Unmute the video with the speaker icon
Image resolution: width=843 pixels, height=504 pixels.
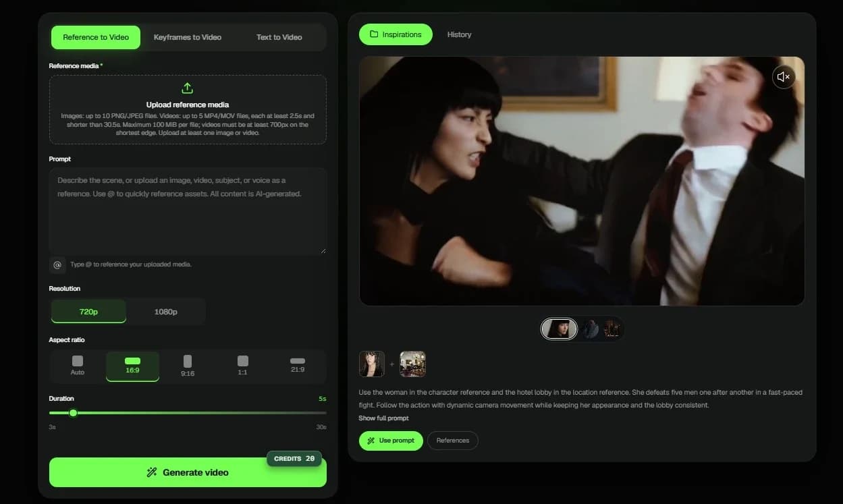click(784, 77)
